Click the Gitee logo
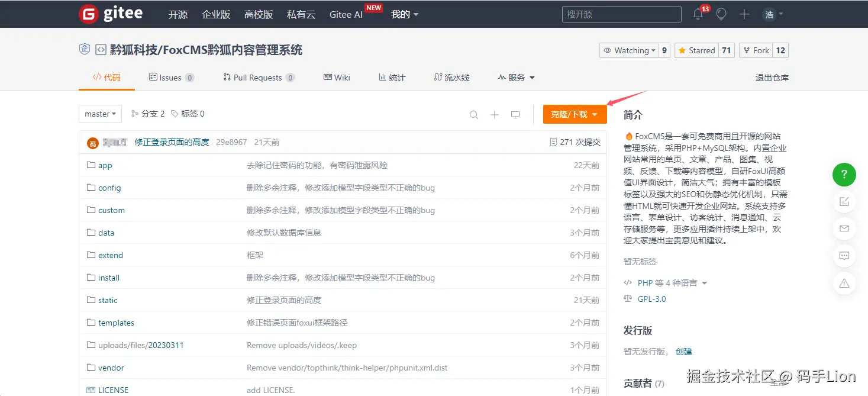The width and height of the screenshot is (868, 396). click(111, 14)
